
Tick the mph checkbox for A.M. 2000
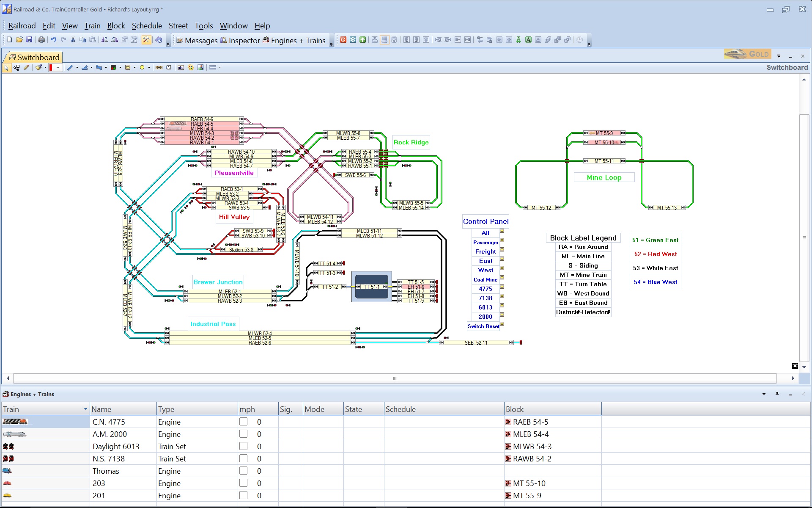pos(243,434)
